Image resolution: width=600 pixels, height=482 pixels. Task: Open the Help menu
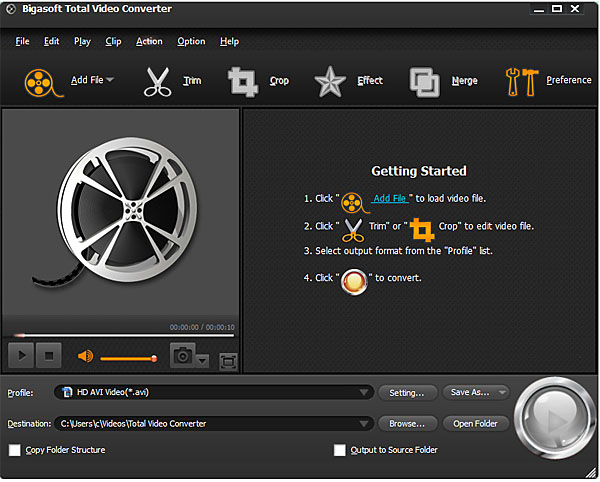pyautogui.click(x=229, y=41)
